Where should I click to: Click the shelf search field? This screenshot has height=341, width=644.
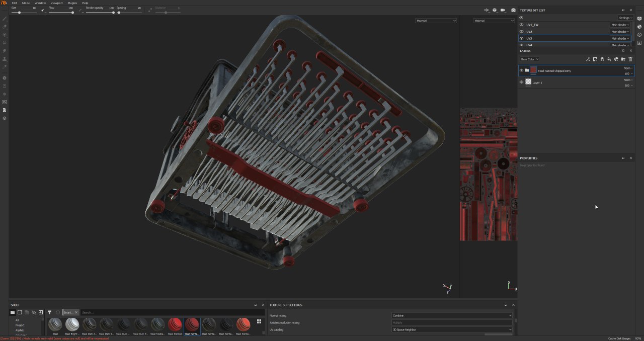(172, 312)
